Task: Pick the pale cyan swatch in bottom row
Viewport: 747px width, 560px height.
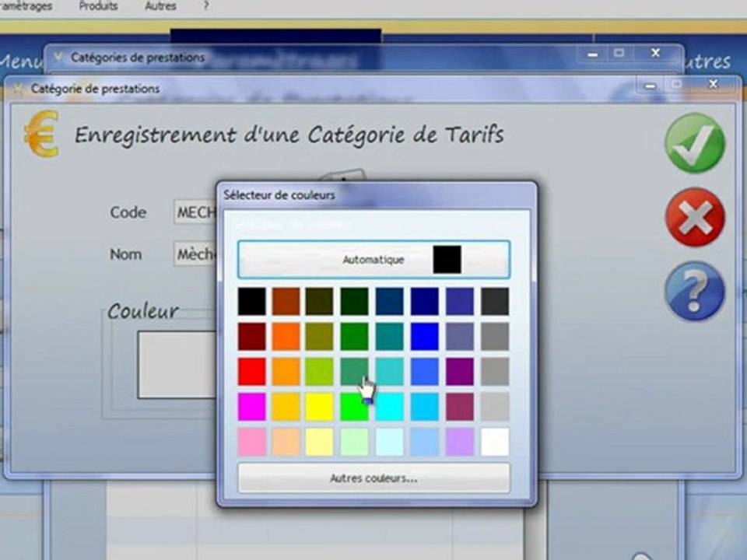Action: tap(389, 442)
